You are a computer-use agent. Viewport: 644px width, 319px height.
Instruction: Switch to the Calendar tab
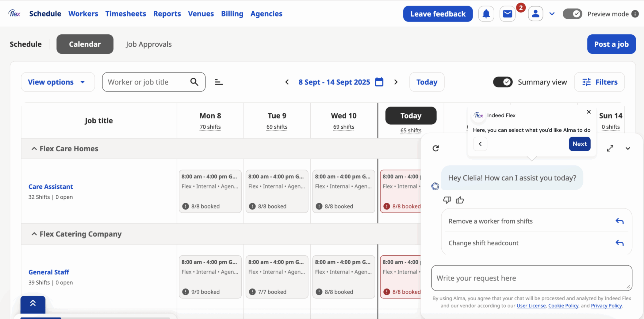pos(85,44)
